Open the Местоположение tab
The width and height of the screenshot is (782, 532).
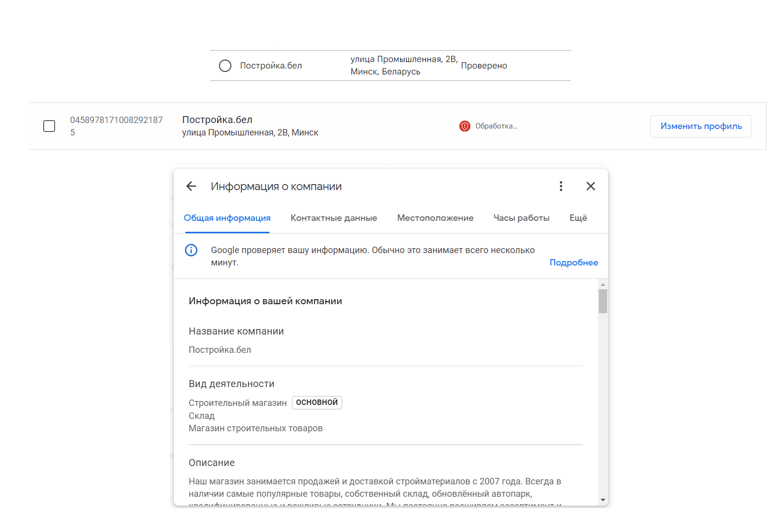[435, 218]
